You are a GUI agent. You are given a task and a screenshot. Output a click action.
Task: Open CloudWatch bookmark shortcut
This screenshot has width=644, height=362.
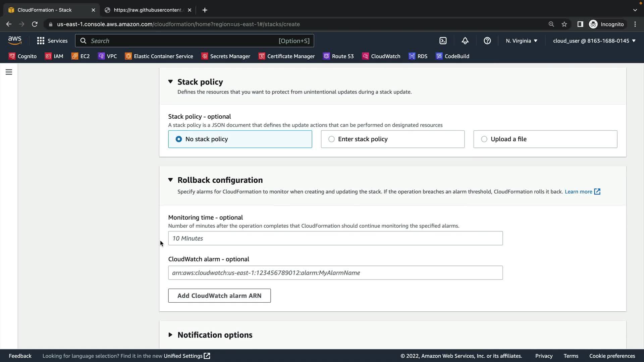pyautogui.click(x=381, y=56)
